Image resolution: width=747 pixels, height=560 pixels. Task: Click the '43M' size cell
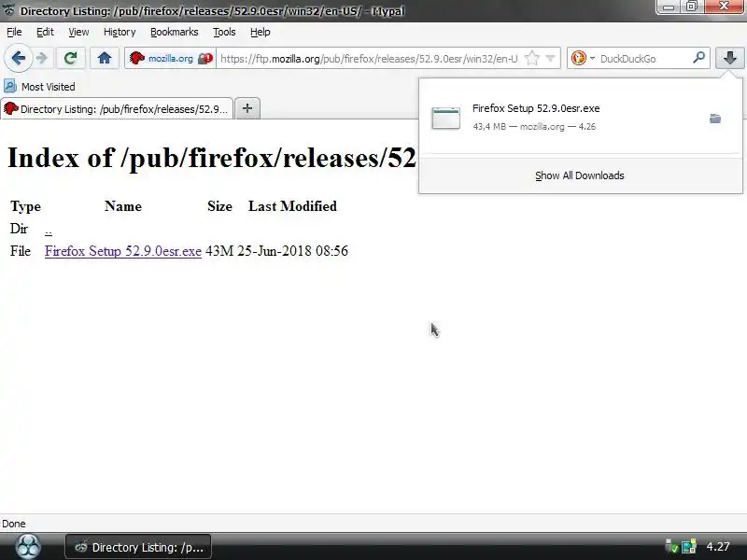pos(219,251)
